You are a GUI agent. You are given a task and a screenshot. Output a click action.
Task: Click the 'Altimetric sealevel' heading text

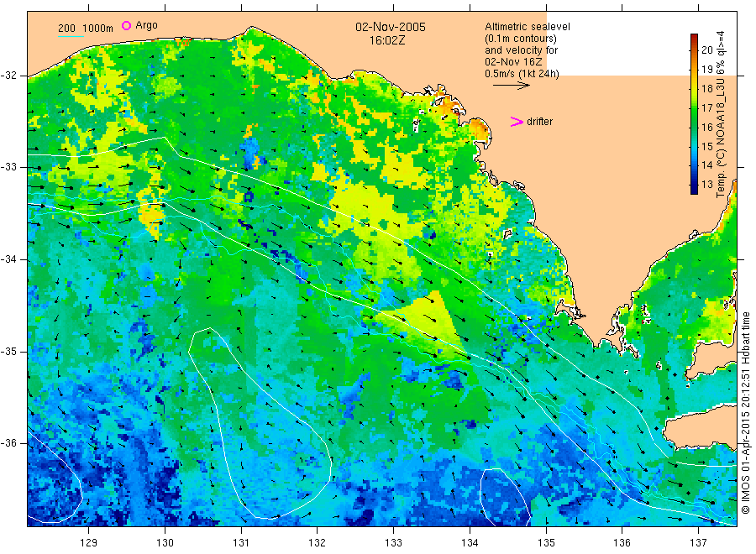coord(528,27)
